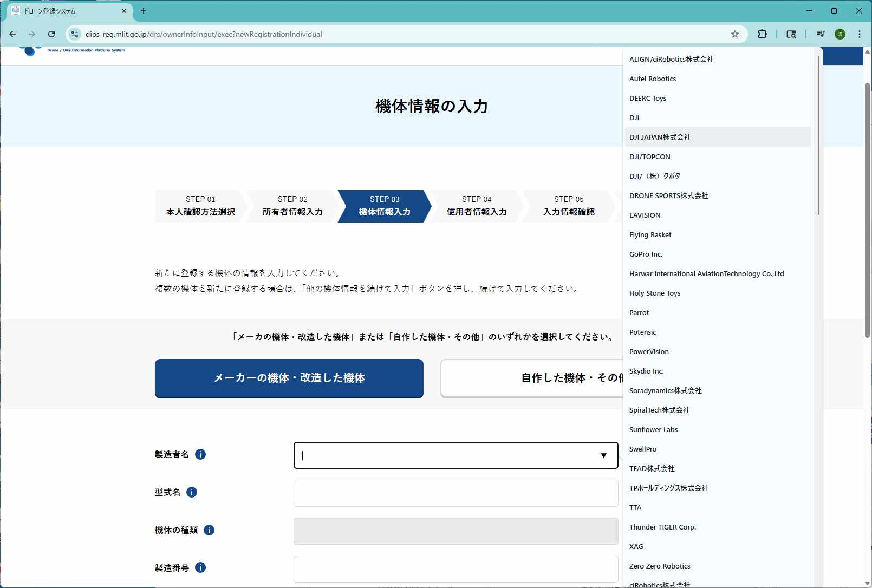Choose Harwar International AviationTechnology Co.,Ltd
This screenshot has width=872, height=588.
click(x=718, y=273)
